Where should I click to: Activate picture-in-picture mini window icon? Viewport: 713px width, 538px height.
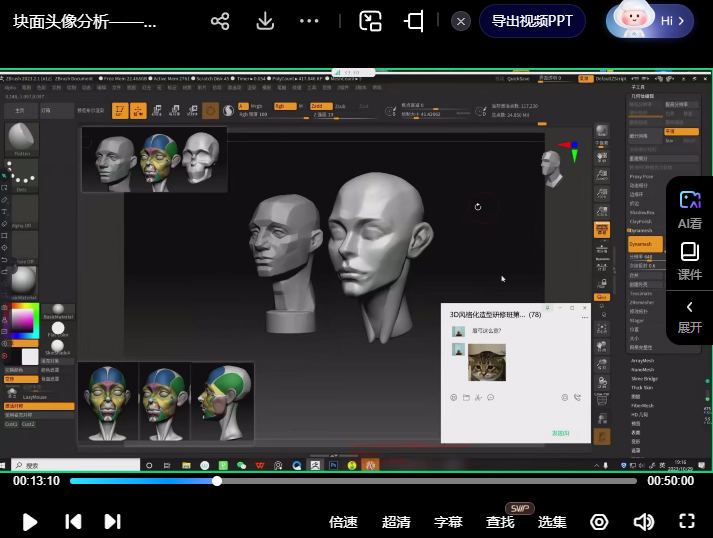[371, 21]
